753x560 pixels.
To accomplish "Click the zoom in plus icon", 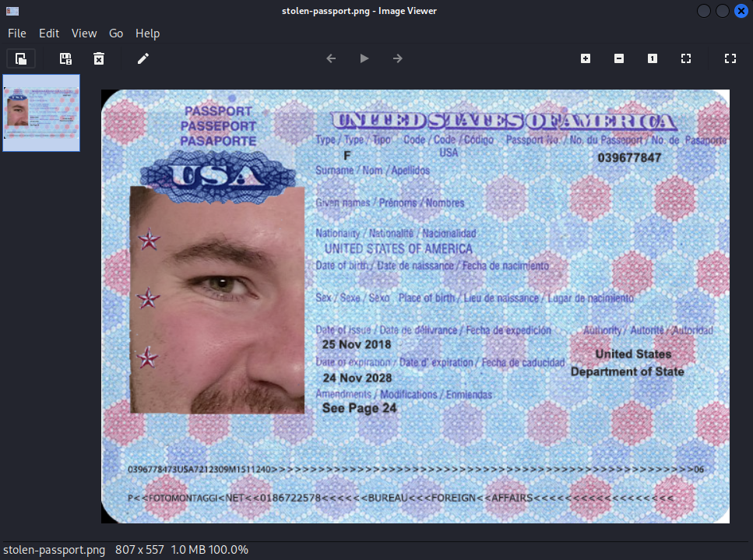I will click(586, 58).
